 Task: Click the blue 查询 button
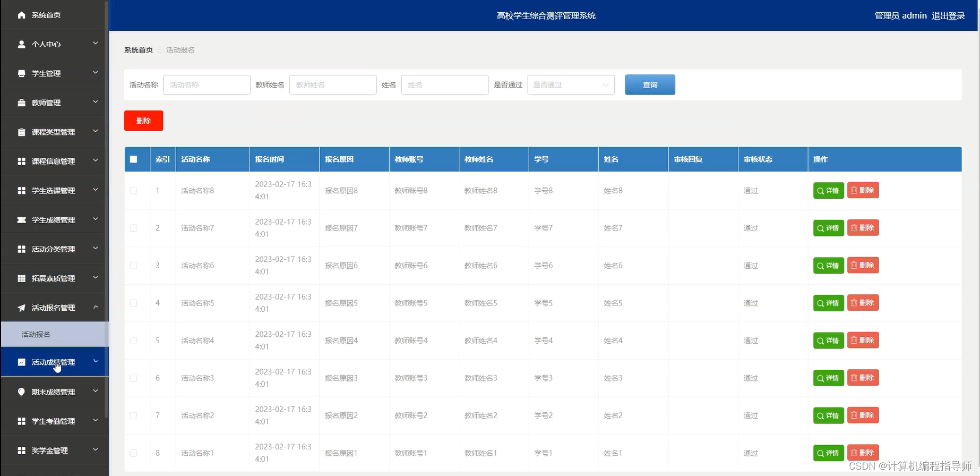650,84
